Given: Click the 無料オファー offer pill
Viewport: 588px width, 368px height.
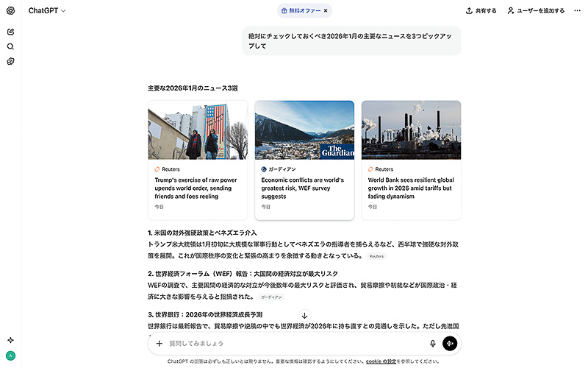Looking at the screenshot, I should point(301,11).
